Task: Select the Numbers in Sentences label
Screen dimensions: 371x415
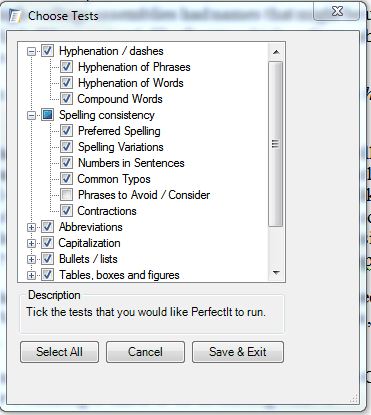Action: [131, 163]
